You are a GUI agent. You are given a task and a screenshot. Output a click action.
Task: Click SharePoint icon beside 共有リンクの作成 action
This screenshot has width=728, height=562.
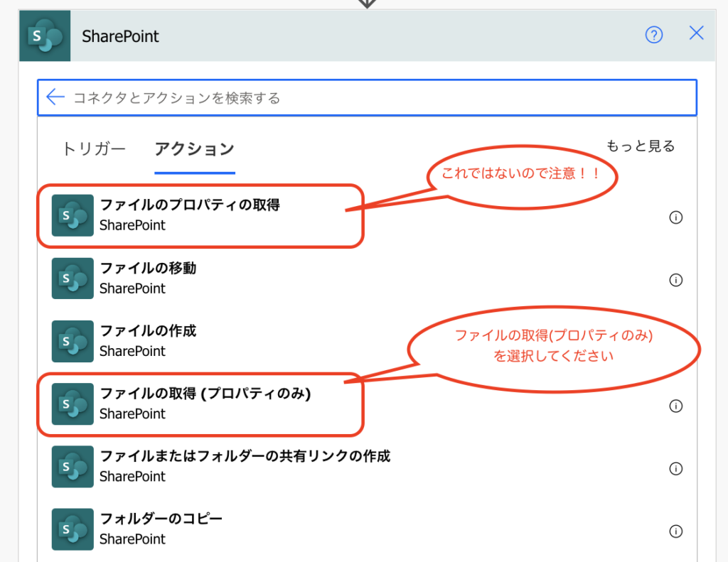click(73, 466)
